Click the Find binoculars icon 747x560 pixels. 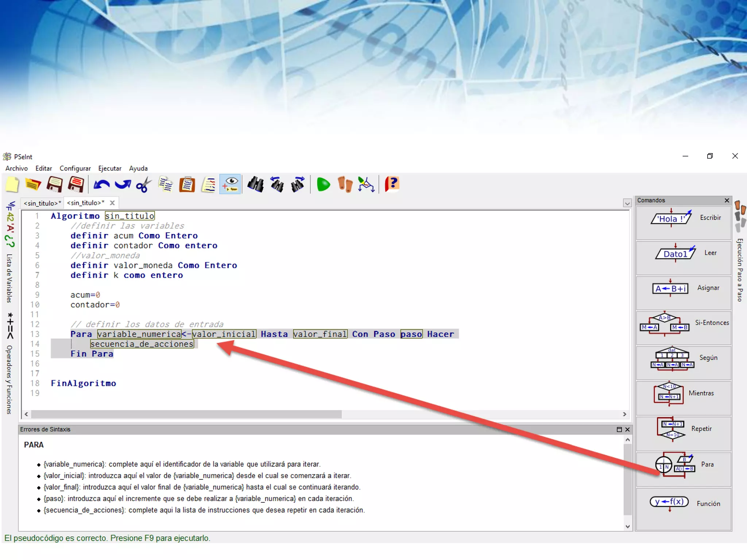pos(255,184)
